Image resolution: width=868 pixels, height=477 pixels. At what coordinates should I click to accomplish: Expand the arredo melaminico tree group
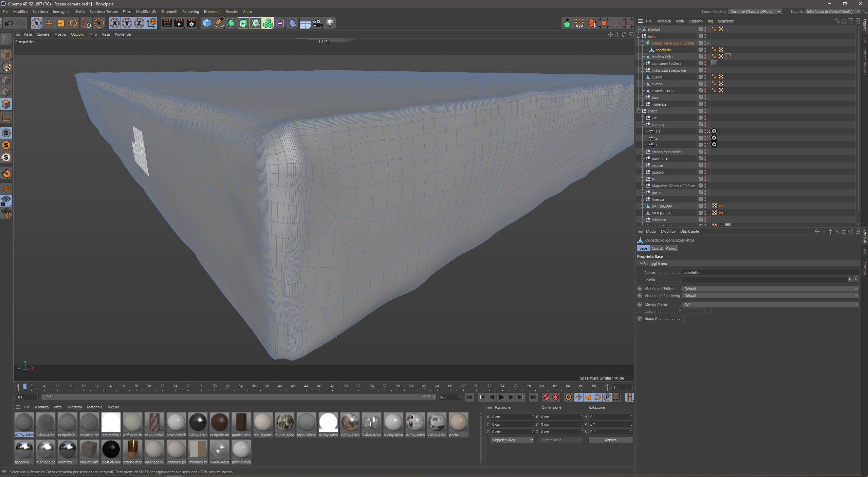point(642,152)
